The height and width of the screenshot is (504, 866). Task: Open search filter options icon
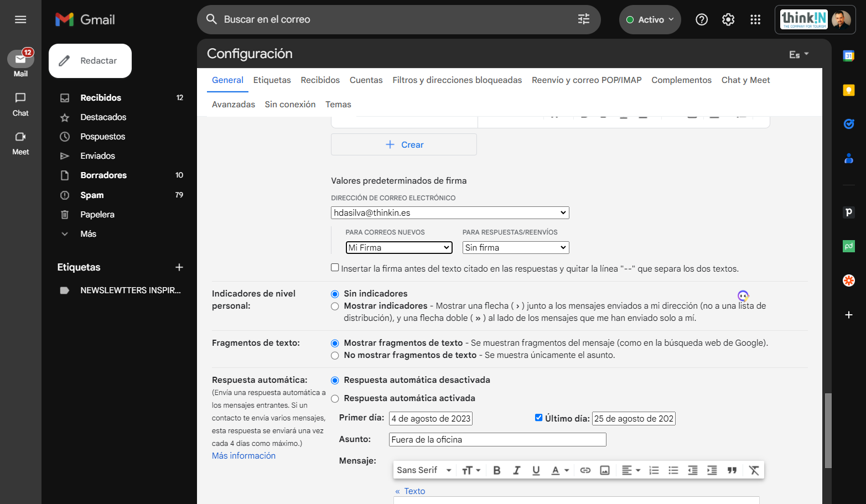584,19
